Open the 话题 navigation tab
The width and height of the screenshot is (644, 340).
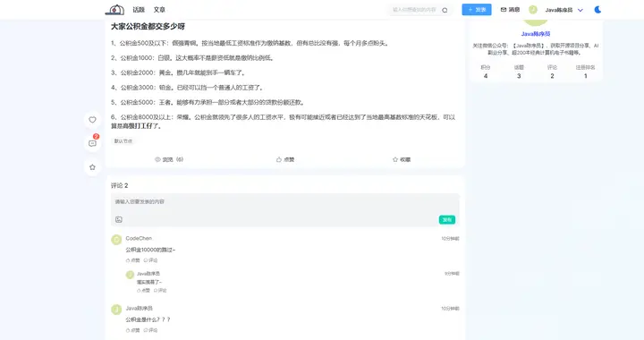click(139, 10)
